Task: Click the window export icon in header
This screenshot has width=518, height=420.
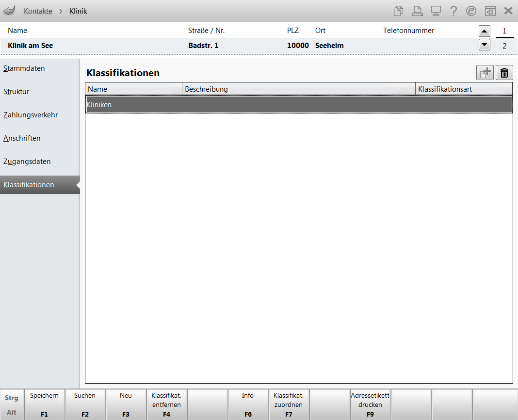Action: point(490,11)
